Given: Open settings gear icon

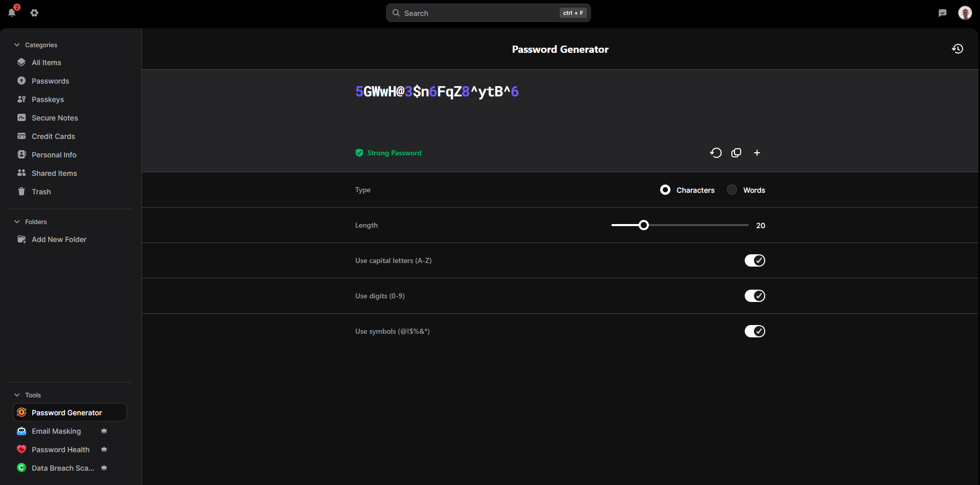Looking at the screenshot, I should tap(34, 13).
